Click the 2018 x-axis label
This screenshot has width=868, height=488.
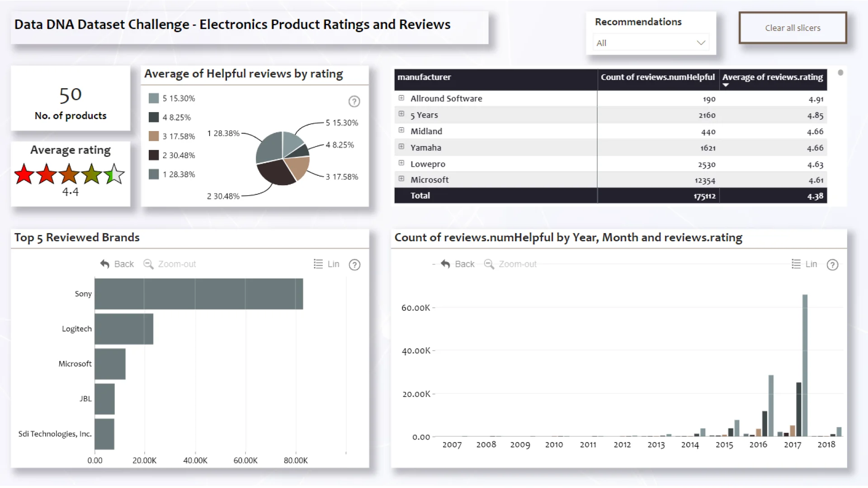click(x=826, y=445)
